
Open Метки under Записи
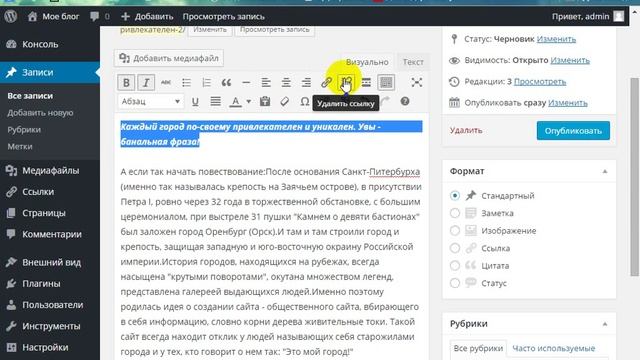pos(20,147)
